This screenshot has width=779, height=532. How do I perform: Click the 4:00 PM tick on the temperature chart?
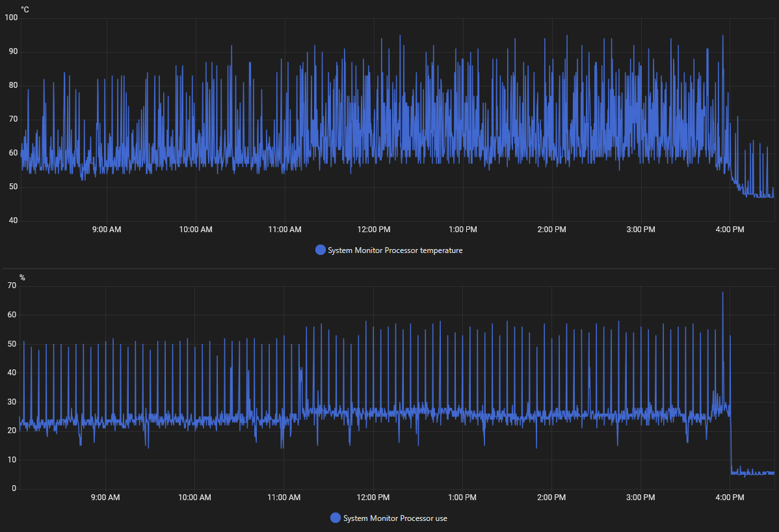(730, 230)
